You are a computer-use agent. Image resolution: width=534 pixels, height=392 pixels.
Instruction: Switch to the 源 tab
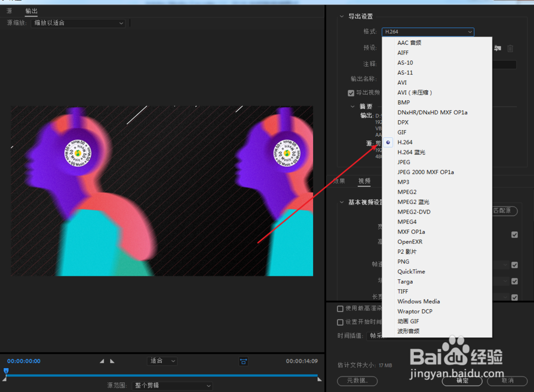tap(9, 11)
